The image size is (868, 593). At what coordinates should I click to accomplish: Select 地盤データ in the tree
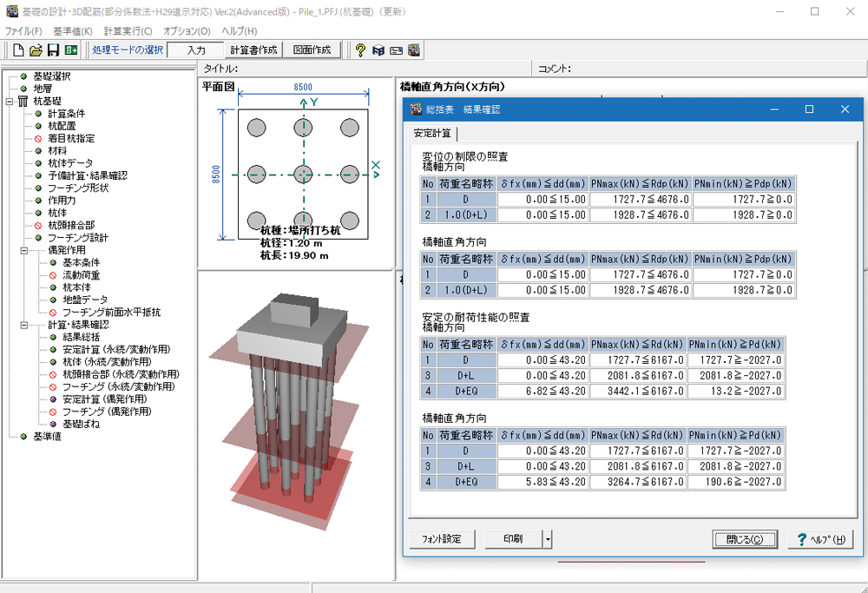pos(85,300)
